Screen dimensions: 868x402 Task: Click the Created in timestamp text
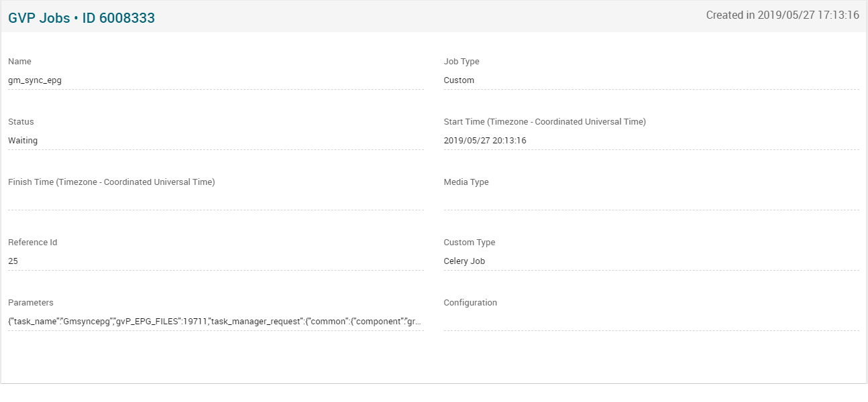tap(782, 15)
